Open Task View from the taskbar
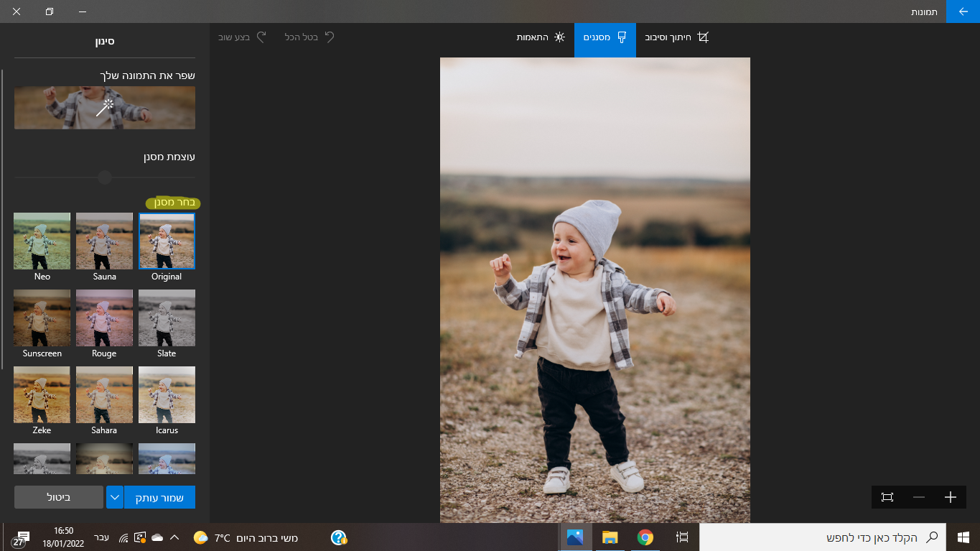 coord(682,537)
